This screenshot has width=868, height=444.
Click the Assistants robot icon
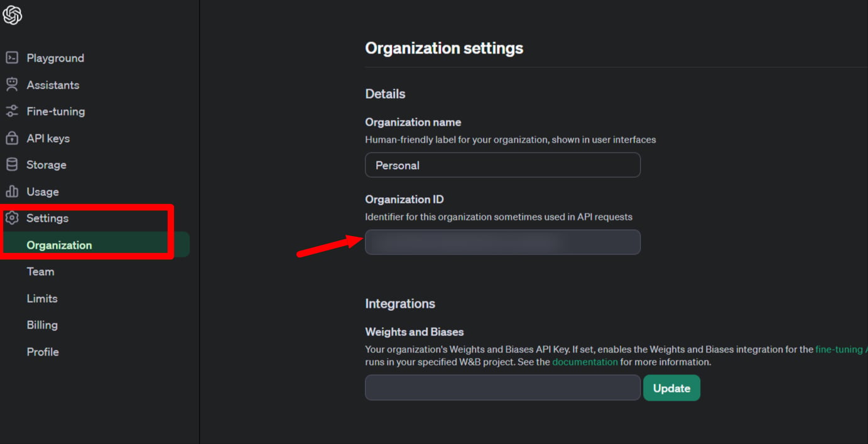point(12,85)
